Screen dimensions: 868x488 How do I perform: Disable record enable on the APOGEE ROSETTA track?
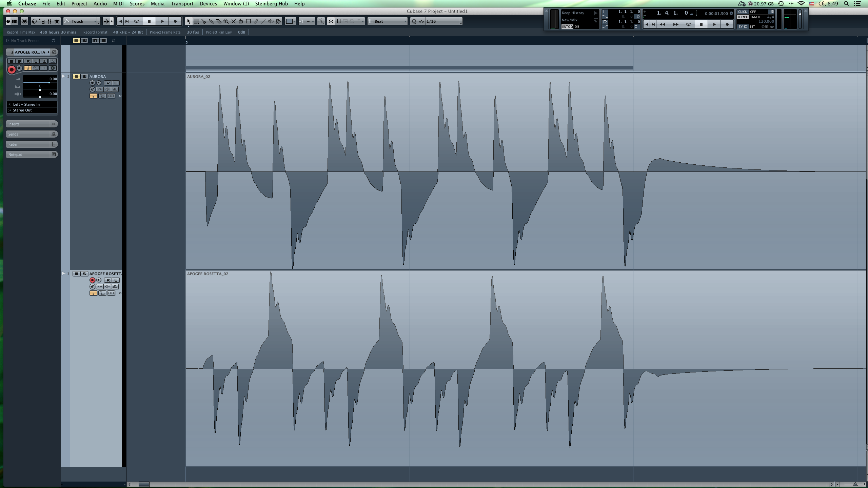point(92,280)
